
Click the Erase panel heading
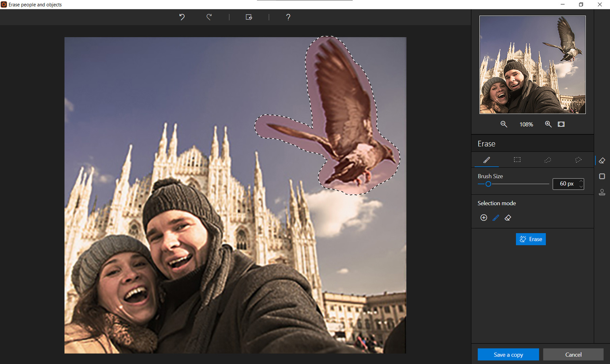tap(486, 144)
